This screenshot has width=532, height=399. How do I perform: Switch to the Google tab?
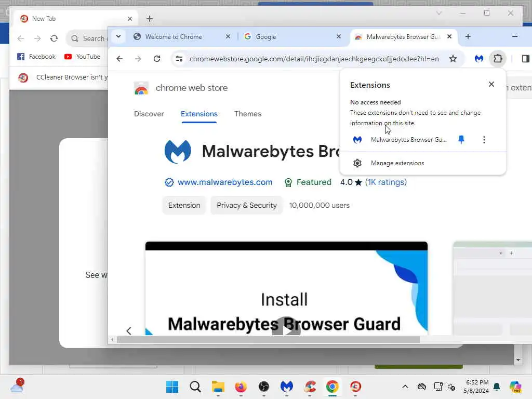tap(265, 37)
